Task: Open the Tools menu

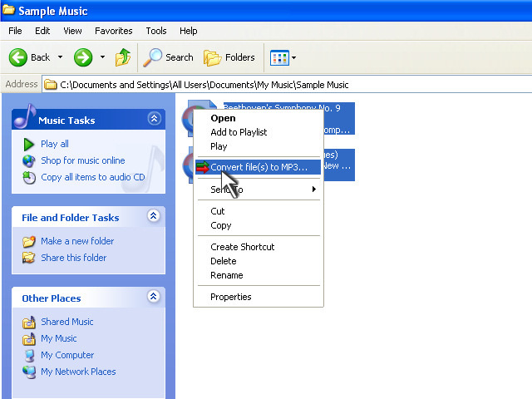Action: click(156, 31)
